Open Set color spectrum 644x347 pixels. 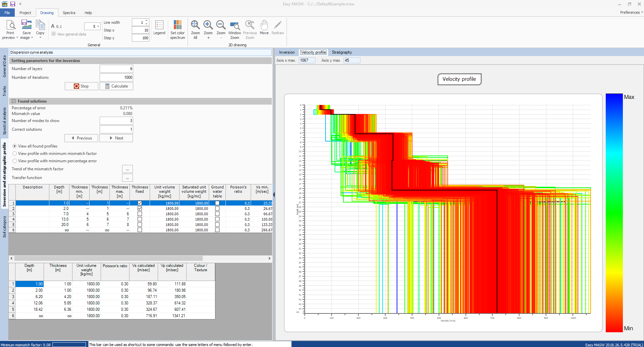[x=178, y=30]
